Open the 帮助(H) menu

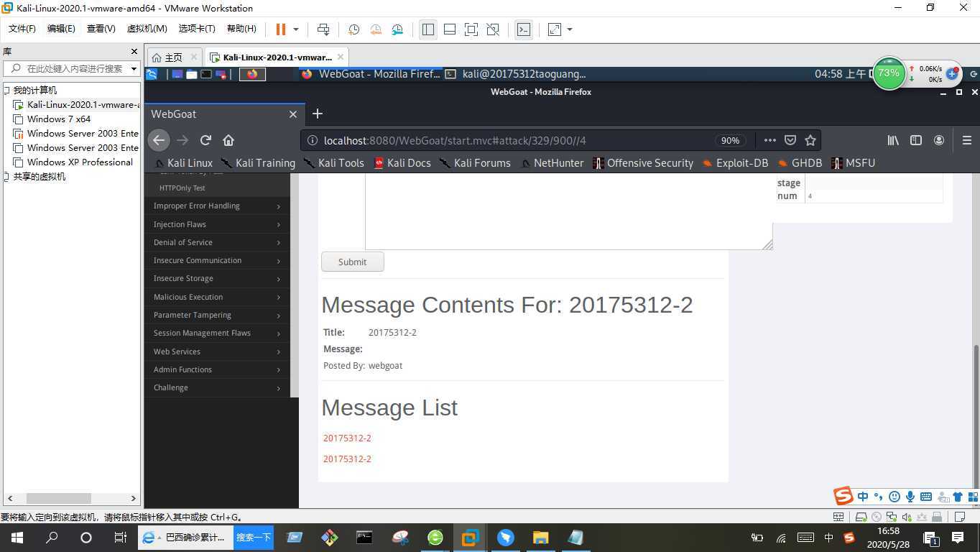[x=241, y=29]
